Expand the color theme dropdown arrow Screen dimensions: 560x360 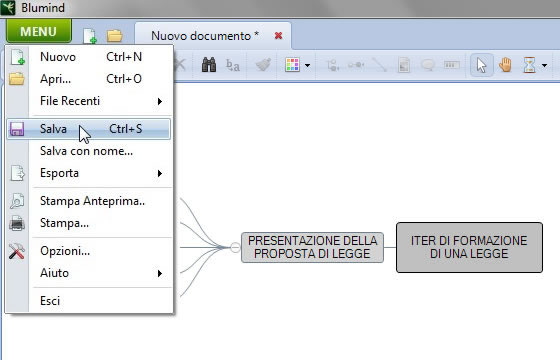[308, 65]
